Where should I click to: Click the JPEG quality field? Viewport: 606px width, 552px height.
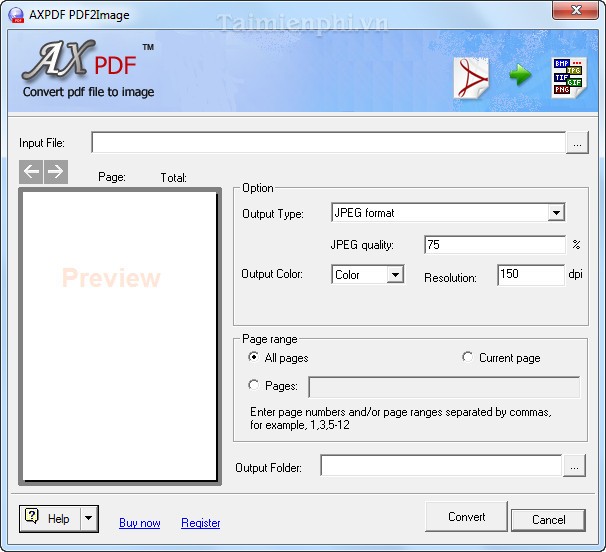tap(495, 245)
